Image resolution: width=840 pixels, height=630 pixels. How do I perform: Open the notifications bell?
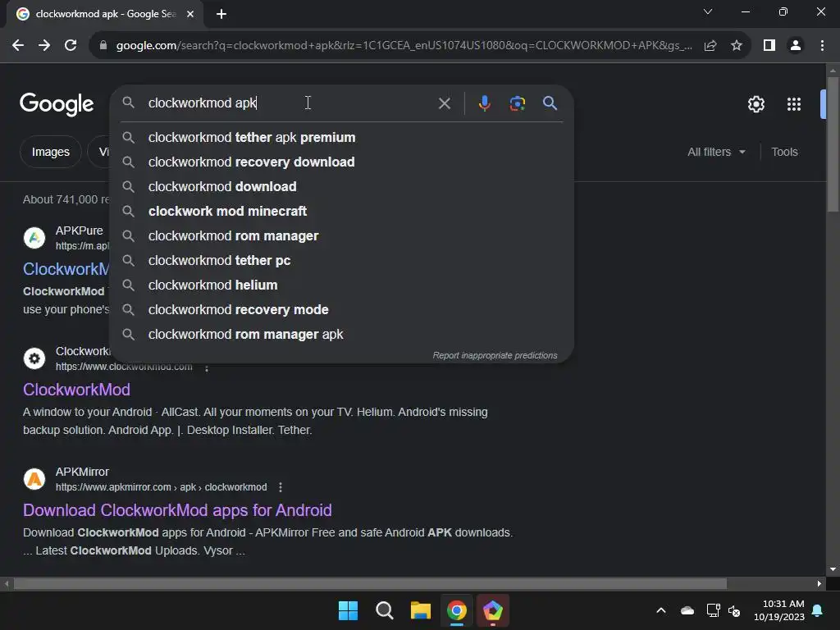[x=818, y=610]
